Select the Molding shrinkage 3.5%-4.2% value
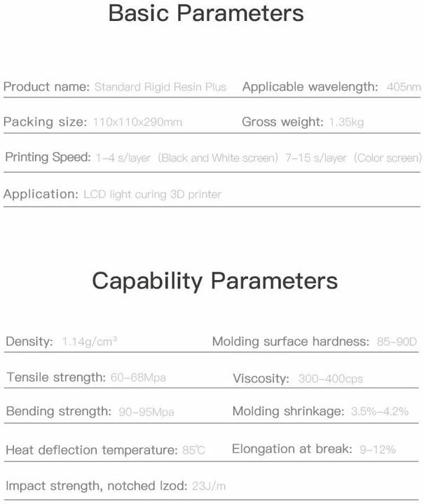This screenshot has height=504, width=424. [380, 411]
